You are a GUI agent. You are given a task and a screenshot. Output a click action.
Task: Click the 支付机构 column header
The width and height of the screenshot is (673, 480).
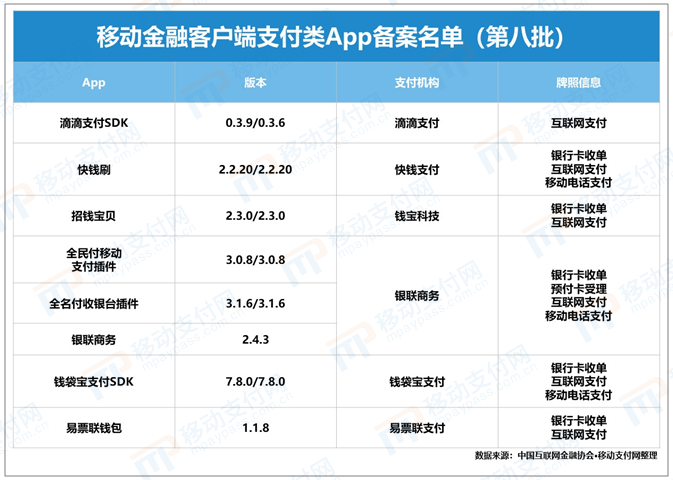point(417,82)
